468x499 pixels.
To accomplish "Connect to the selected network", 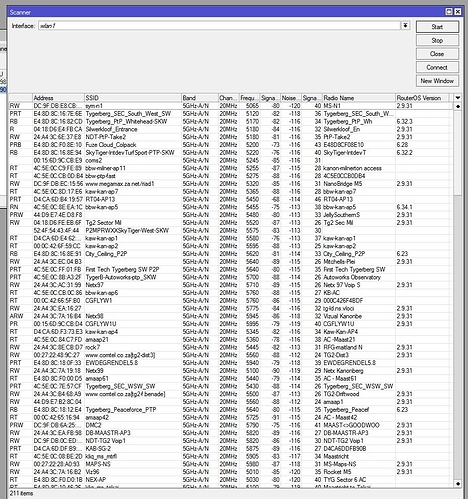I will click(437, 67).
